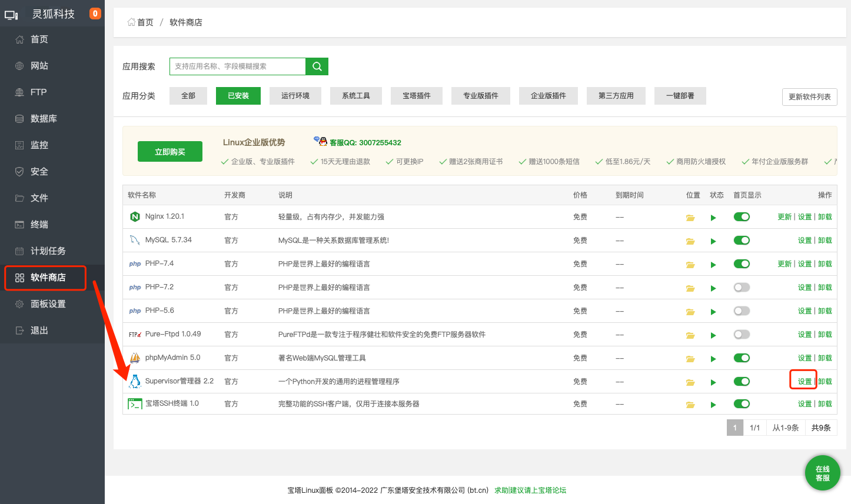Click the status play icon for Pure-Ftpd
Screen dimensions: 851x504
pos(713,335)
